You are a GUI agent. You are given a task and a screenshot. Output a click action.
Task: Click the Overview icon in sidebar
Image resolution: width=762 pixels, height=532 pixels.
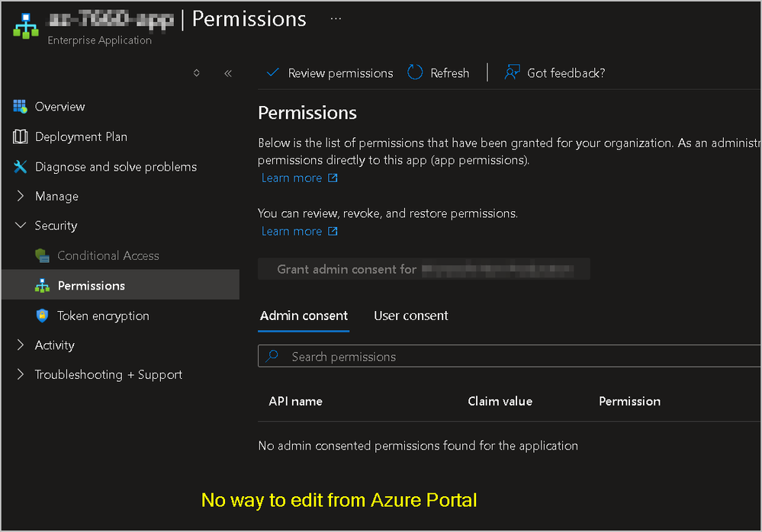(21, 107)
